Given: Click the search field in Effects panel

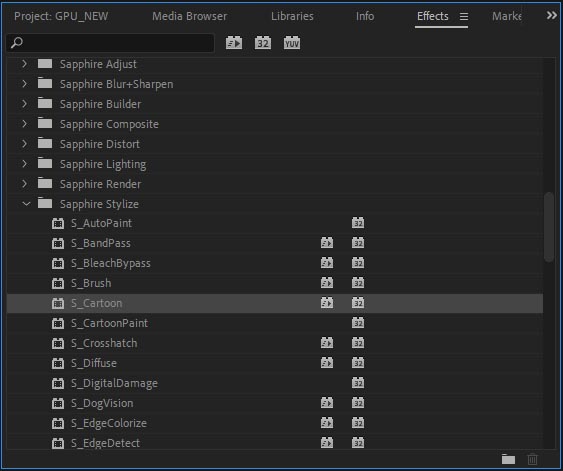Looking at the screenshot, I should coord(110,43).
